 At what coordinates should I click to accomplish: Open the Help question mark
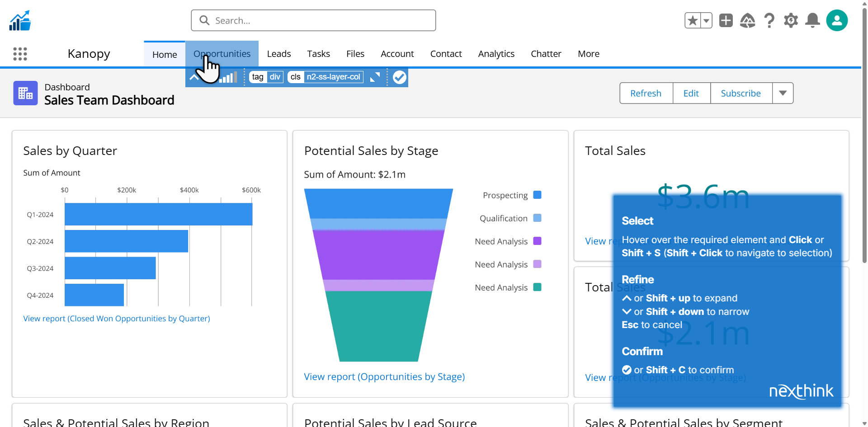coord(769,21)
